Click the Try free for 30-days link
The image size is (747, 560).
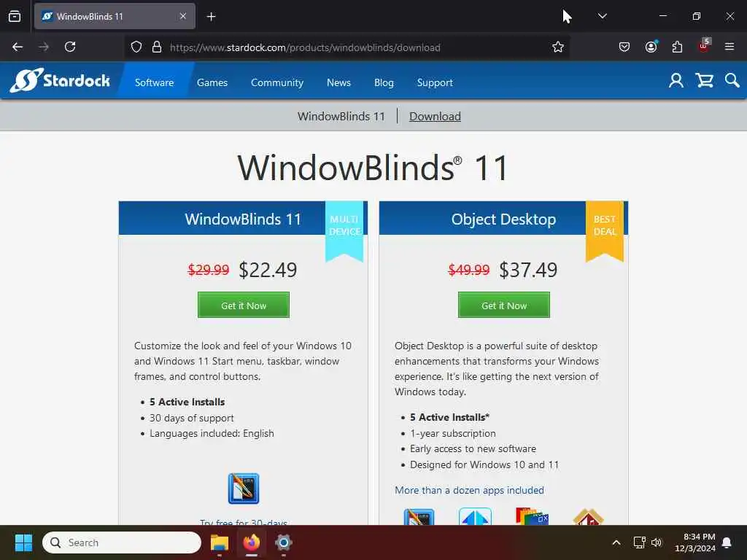244,522
